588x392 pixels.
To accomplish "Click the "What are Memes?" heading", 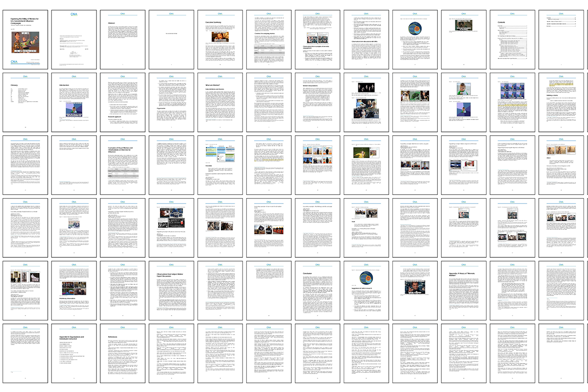I will click(213, 85).
